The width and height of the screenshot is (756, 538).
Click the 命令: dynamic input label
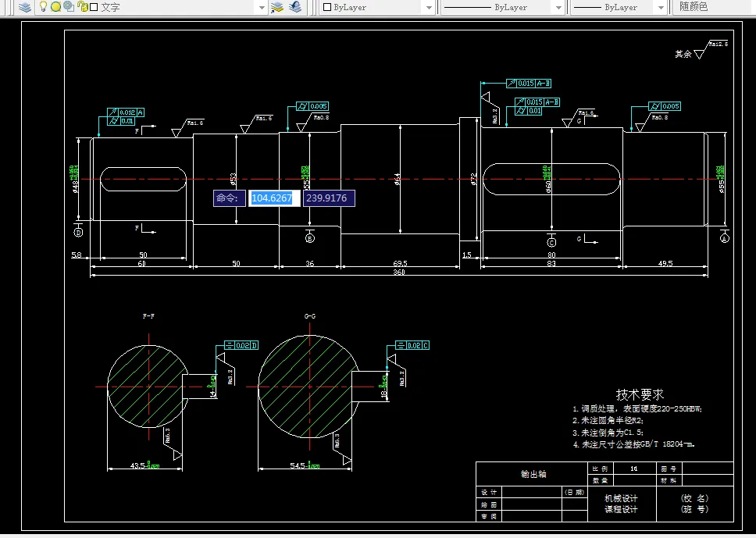click(x=230, y=198)
